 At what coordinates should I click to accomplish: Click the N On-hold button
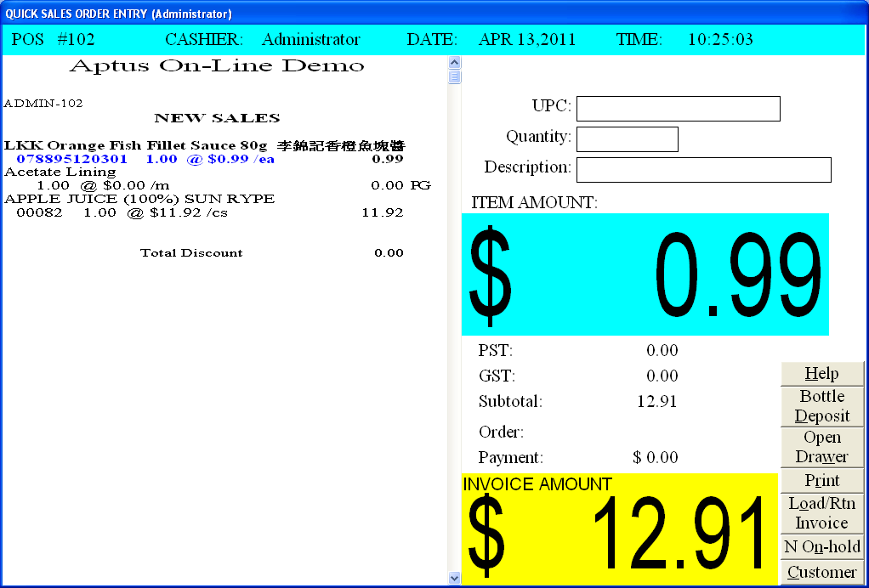[821, 547]
